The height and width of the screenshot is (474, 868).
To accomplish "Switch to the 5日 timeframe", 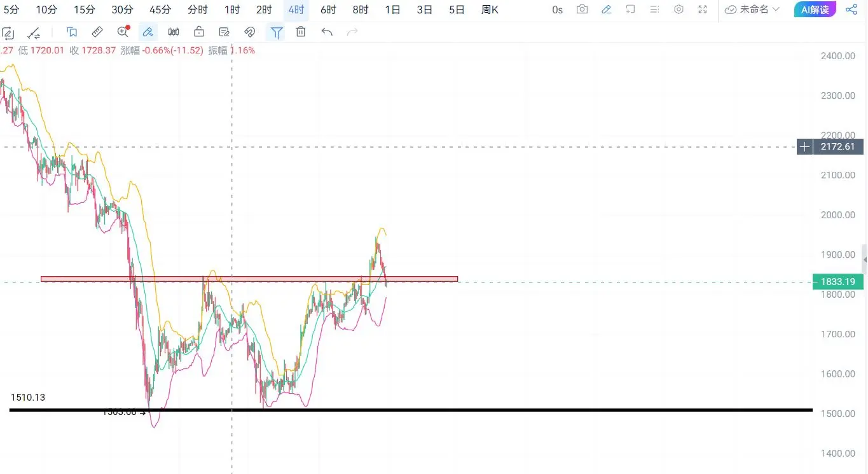I will click(x=457, y=10).
